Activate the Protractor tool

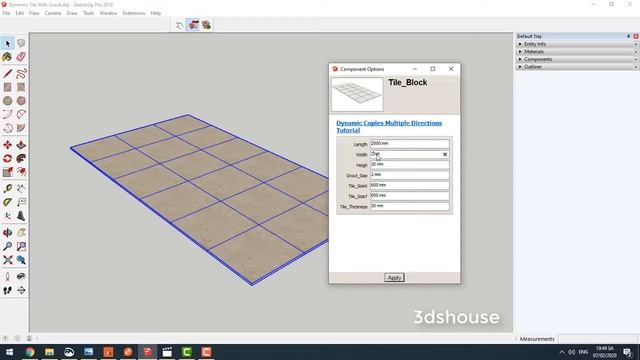(7, 202)
